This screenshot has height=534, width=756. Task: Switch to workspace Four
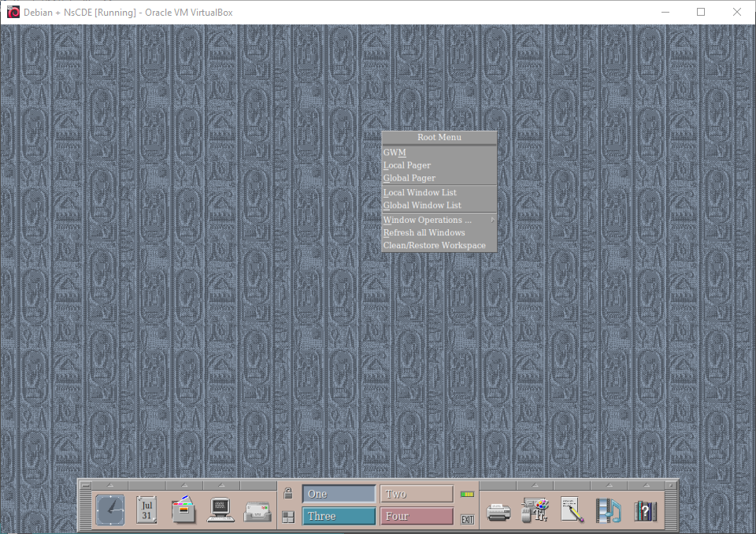tap(417, 517)
